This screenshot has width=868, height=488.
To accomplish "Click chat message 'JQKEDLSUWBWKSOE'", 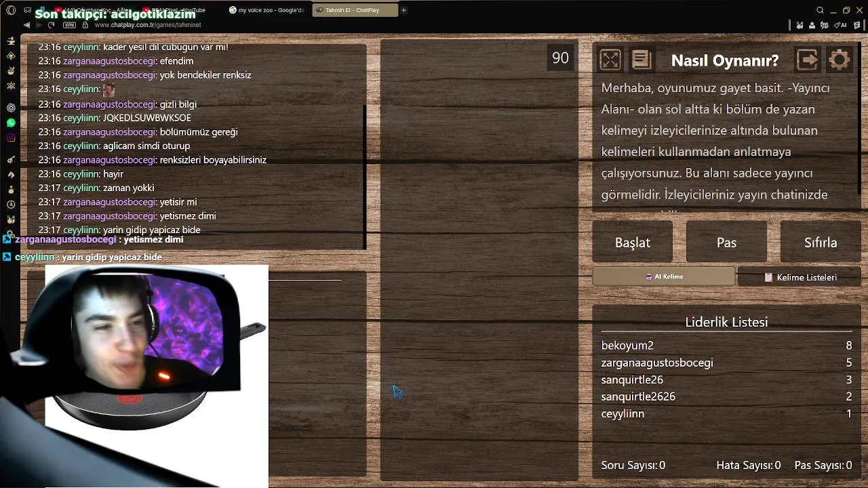I will pyautogui.click(x=147, y=118).
